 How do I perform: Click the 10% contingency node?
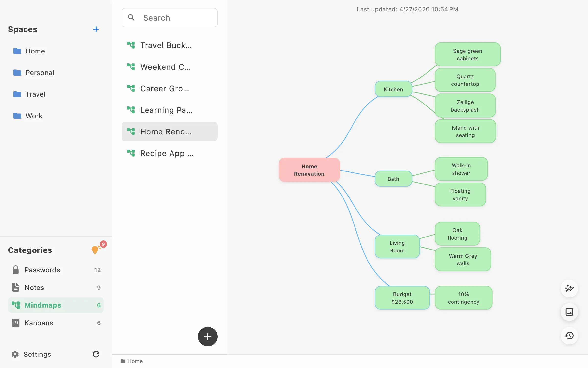click(464, 298)
